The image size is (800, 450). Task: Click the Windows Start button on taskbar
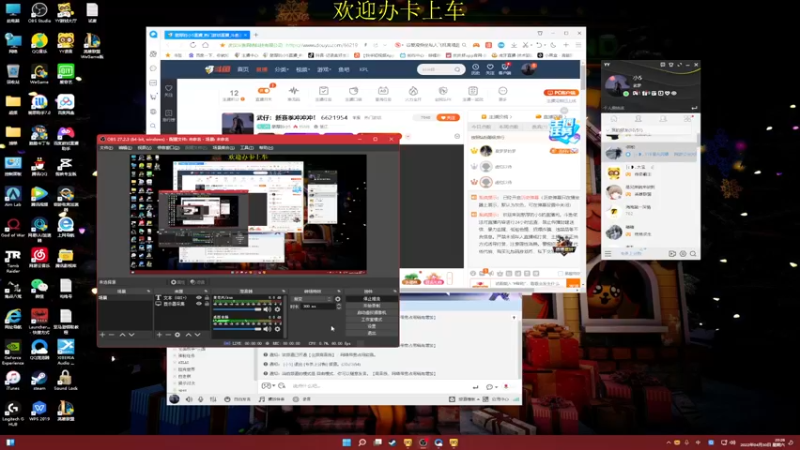coord(346,442)
